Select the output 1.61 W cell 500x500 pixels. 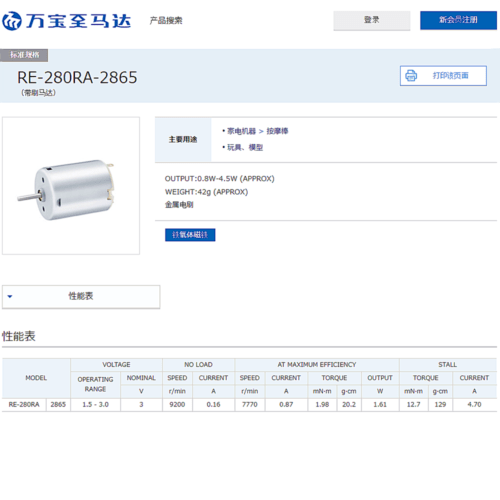[x=380, y=404]
